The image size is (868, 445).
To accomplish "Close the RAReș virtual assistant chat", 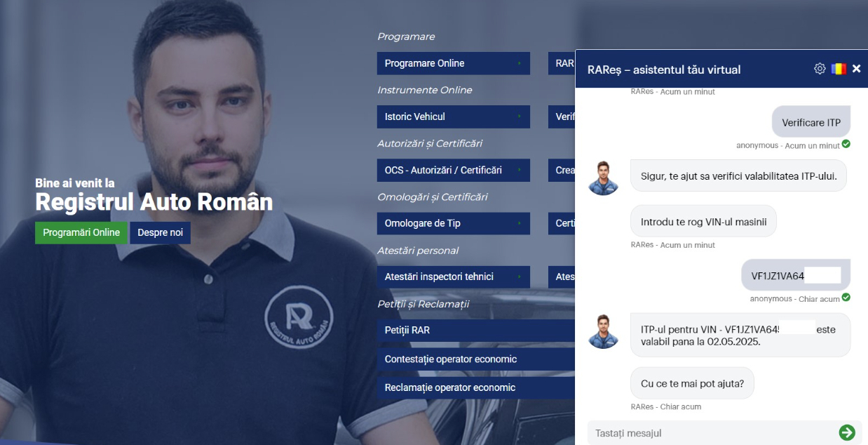I will [x=857, y=69].
